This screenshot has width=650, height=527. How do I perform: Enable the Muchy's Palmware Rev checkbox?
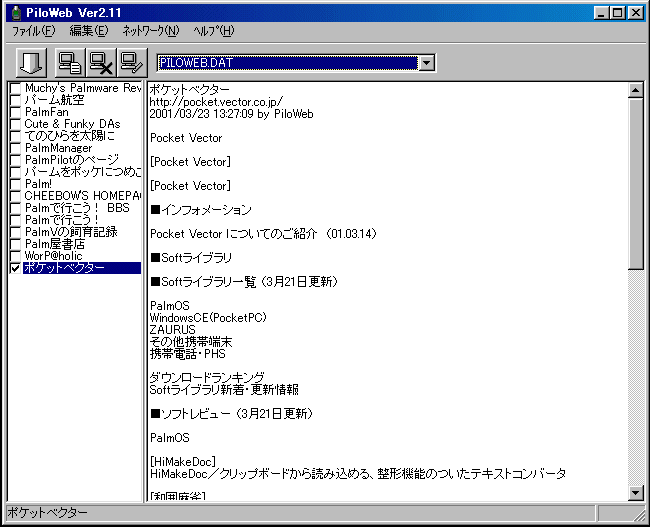point(15,88)
